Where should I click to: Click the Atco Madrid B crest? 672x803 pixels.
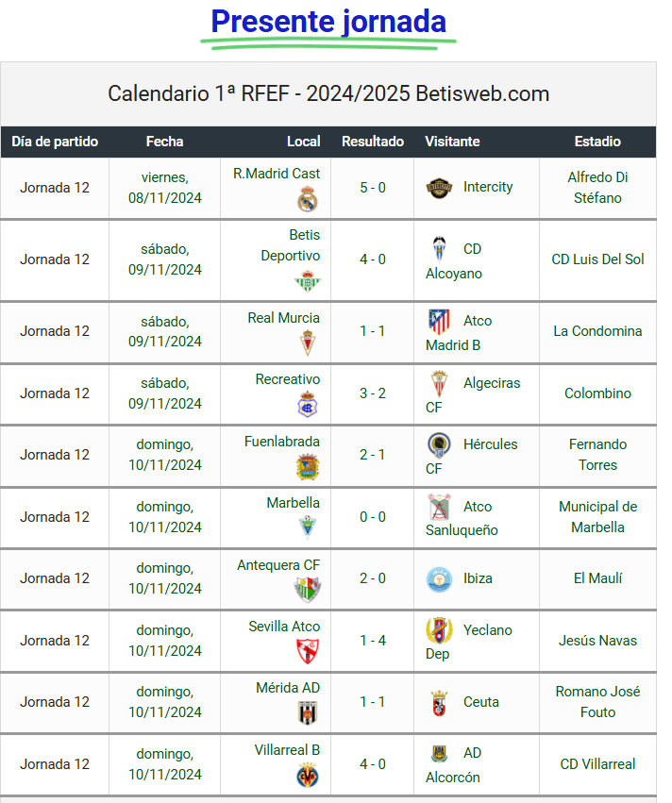pos(439,322)
